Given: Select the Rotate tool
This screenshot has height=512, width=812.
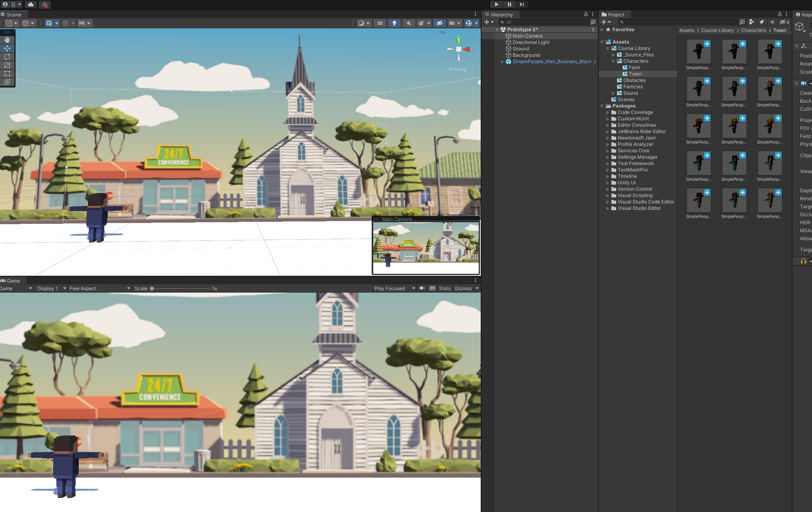Looking at the screenshot, I should pos(7,57).
